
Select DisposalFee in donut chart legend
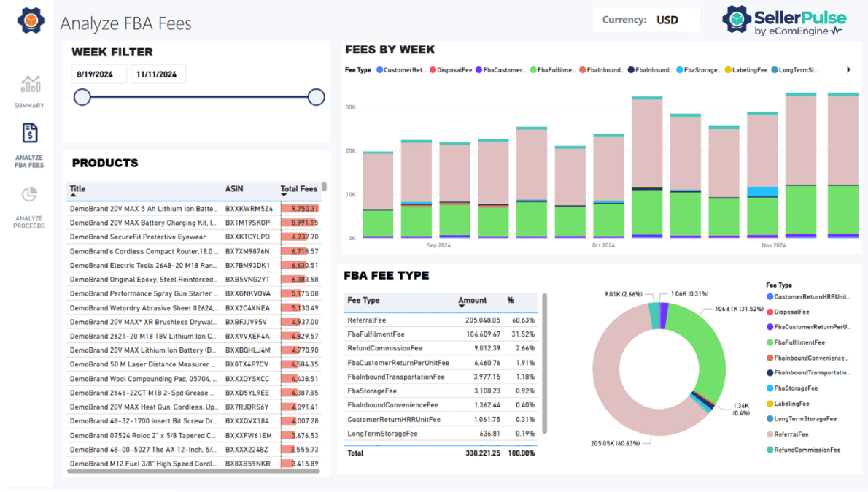(788, 312)
